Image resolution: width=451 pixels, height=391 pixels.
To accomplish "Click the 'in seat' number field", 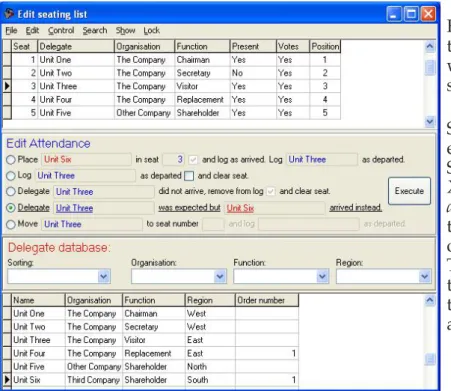I will click(x=173, y=160).
